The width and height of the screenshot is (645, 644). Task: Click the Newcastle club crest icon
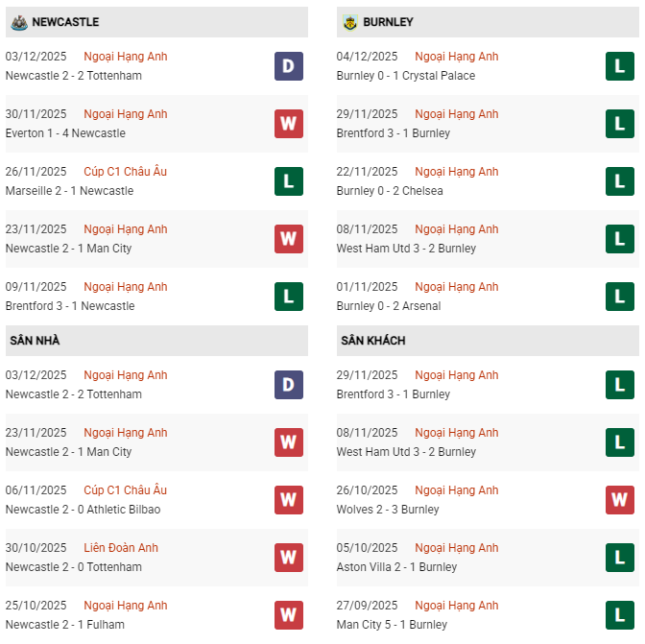click(18, 22)
